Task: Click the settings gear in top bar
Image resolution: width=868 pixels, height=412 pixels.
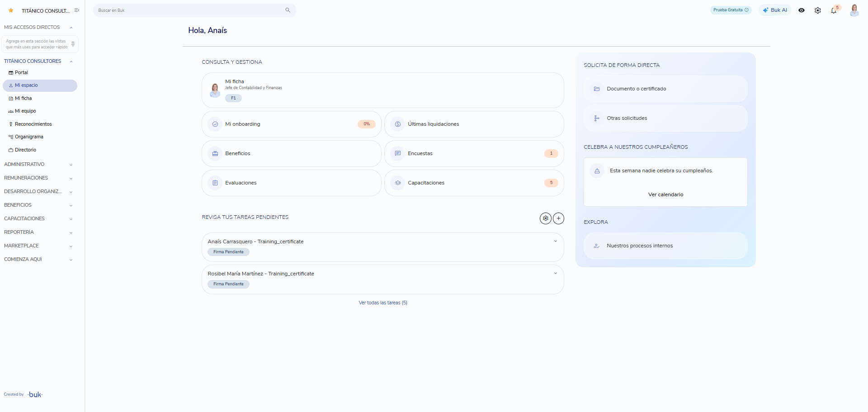Action: [818, 10]
